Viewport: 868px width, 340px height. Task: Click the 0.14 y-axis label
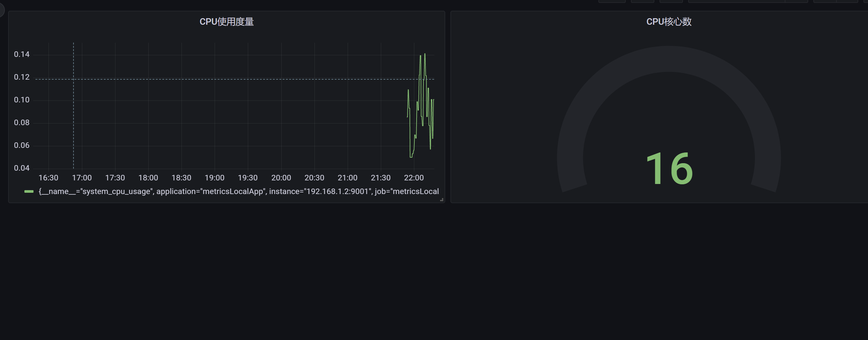(21, 54)
